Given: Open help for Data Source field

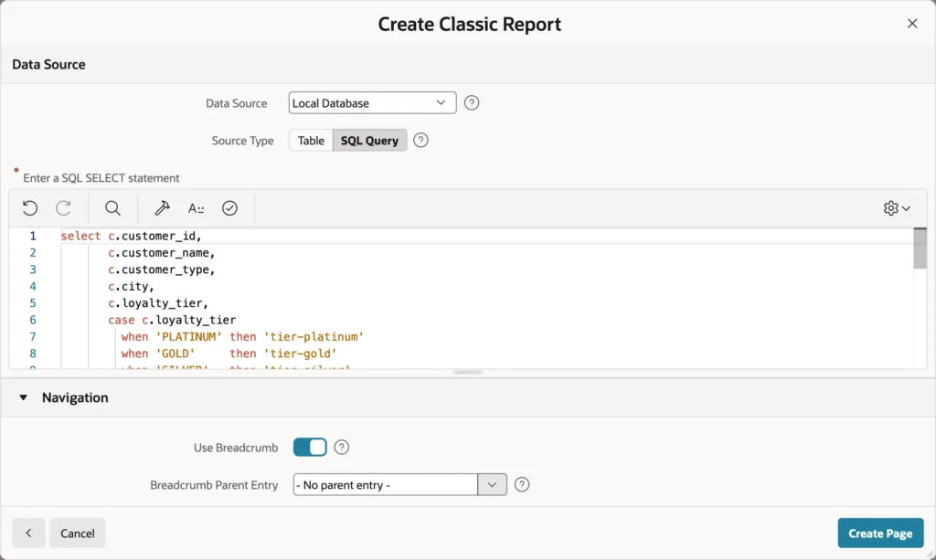Looking at the screenshot, I should point(472,103).
